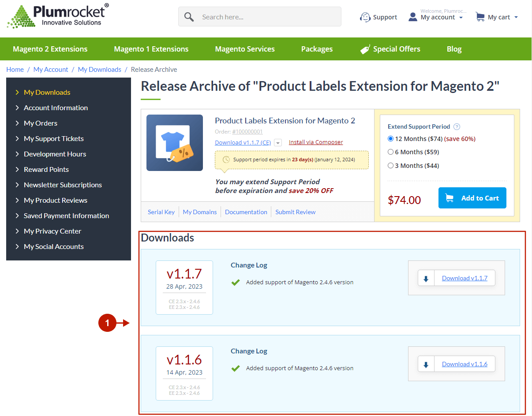Open the Blog menu item

(x=454, y=49)
